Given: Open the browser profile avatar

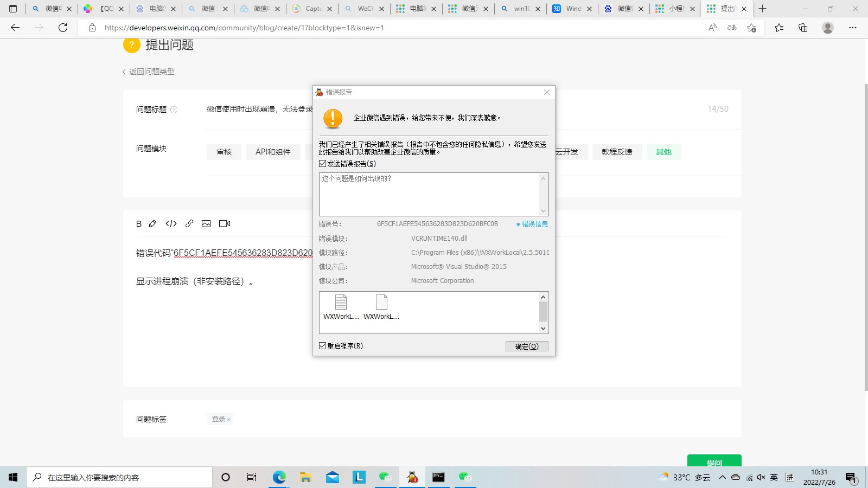Looking at the screenshot, I should [828, 28].
